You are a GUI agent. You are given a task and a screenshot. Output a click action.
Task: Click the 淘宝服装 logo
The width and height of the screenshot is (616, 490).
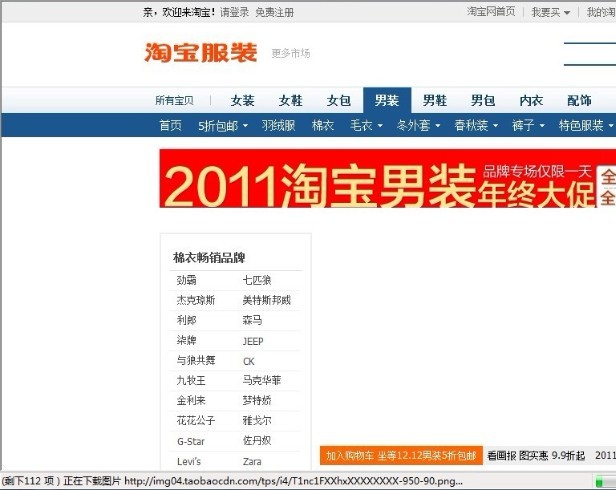[201, 53]
